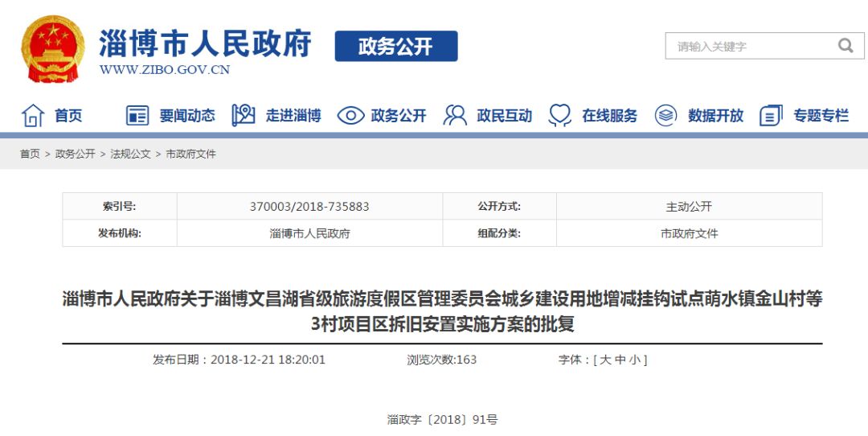Click the layers icon beside 数据开放

pyautogui.click(x=665, y=115)
